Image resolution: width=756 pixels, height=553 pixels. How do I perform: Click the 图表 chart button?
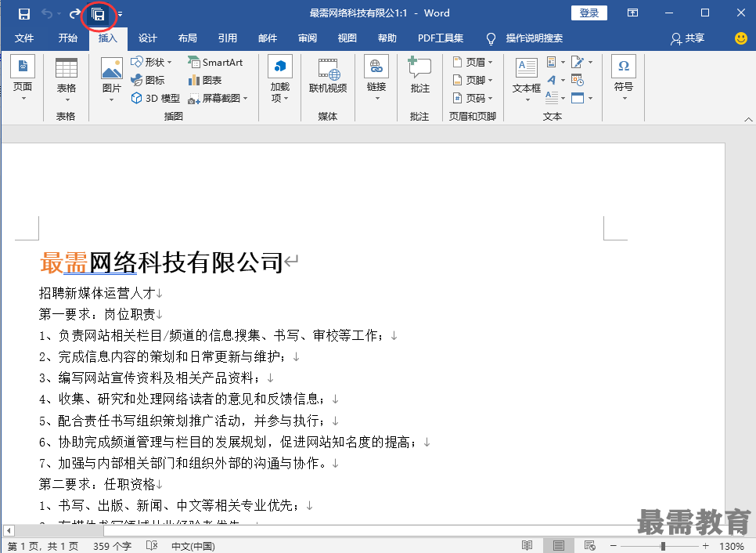pos(205,80)
